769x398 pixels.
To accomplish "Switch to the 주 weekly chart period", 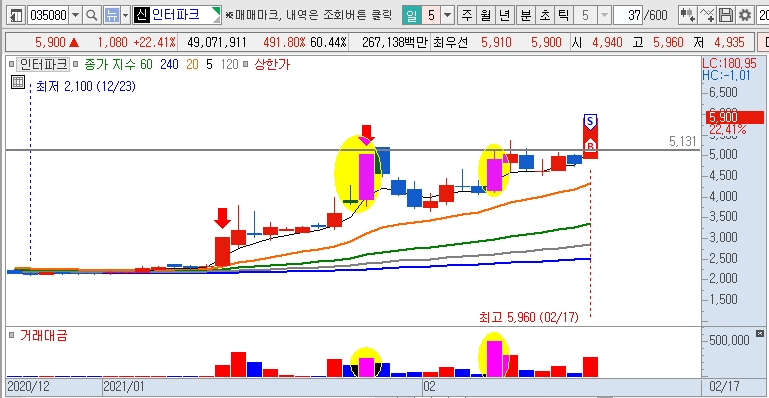I will click(x=466, y=15).
